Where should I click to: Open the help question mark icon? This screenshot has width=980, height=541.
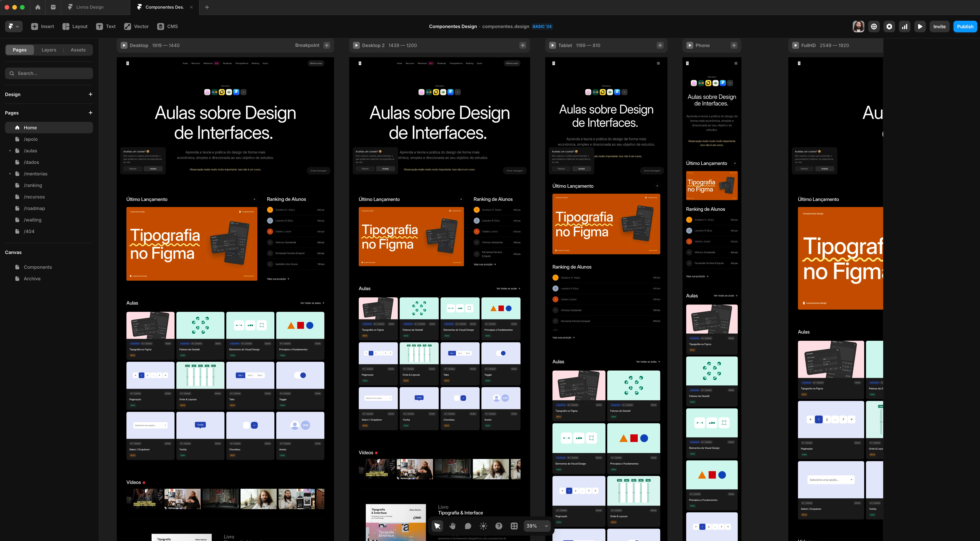(498, 526)
